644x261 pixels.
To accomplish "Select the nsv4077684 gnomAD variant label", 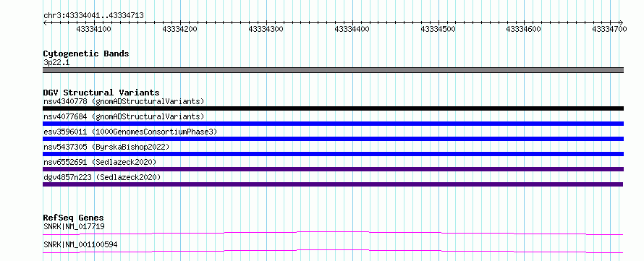I will 124,116.
